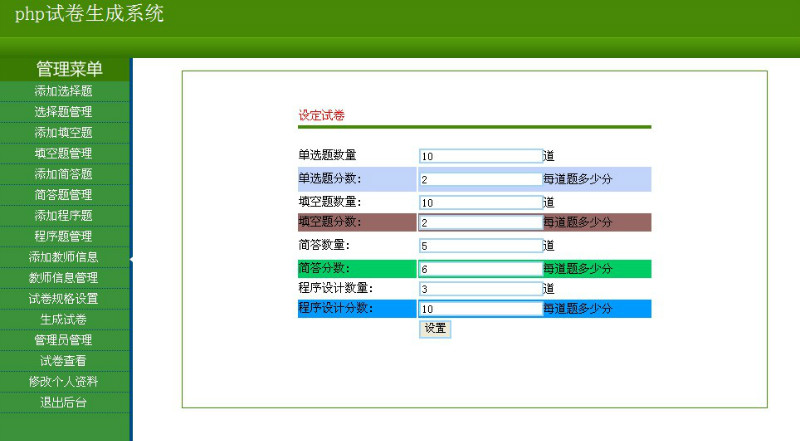Screen dimensions: 800x441
Task: Click the 简答分数: label
Action: 324,268
